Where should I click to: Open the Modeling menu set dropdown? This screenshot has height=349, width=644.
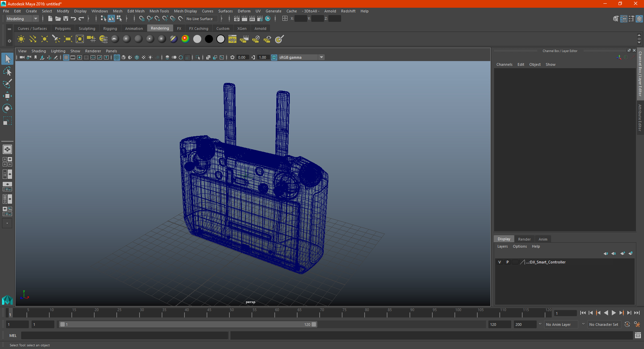tap(22, 19)
